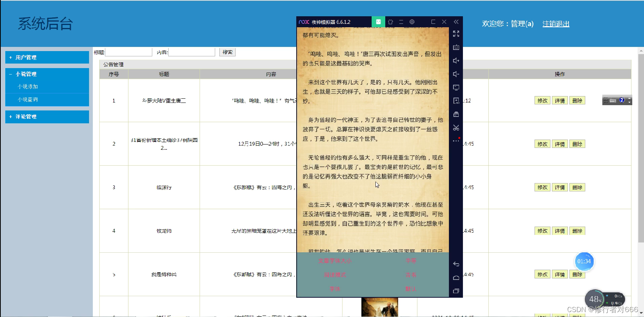Focus the 内容 search input field

[x=192, y=52]
